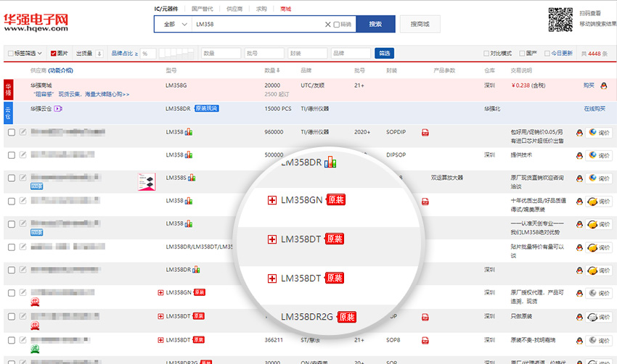Enable the 对比模式 checkbox
Viewport: 617px width, 364px height.
[x=486, y=54]
